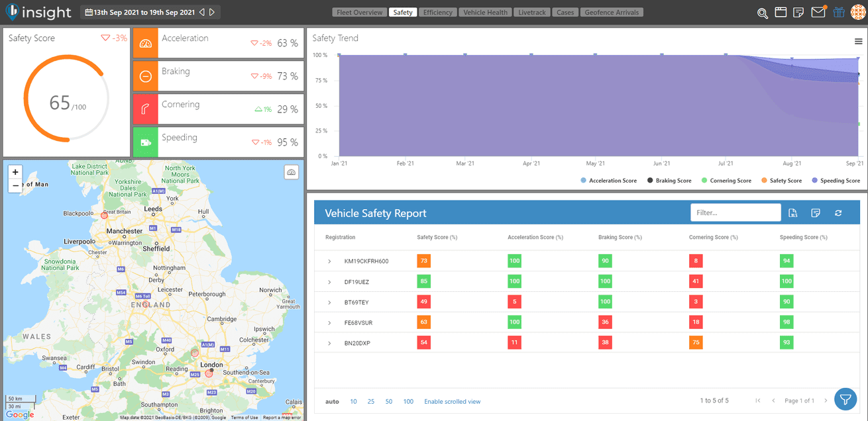The image size is (868, 421).
Task: Open the search magnifier in top toolbar
Action: point(762,12)
